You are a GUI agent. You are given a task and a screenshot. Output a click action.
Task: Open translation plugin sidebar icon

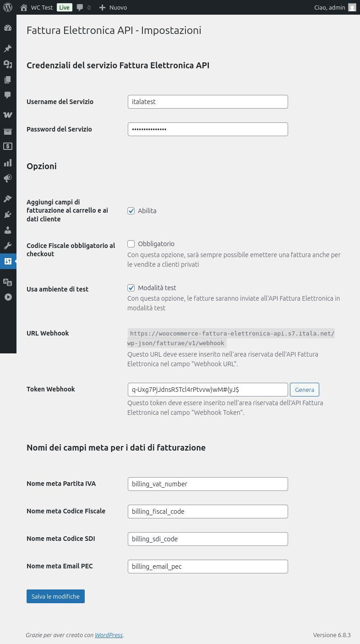pos(7,282)
